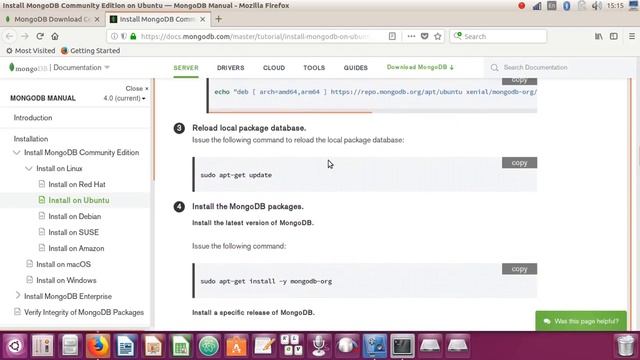This screenshot has height=360, width=640.
Task: Open the Ubuntu dash launcher icon
Action: click(15, 346)
